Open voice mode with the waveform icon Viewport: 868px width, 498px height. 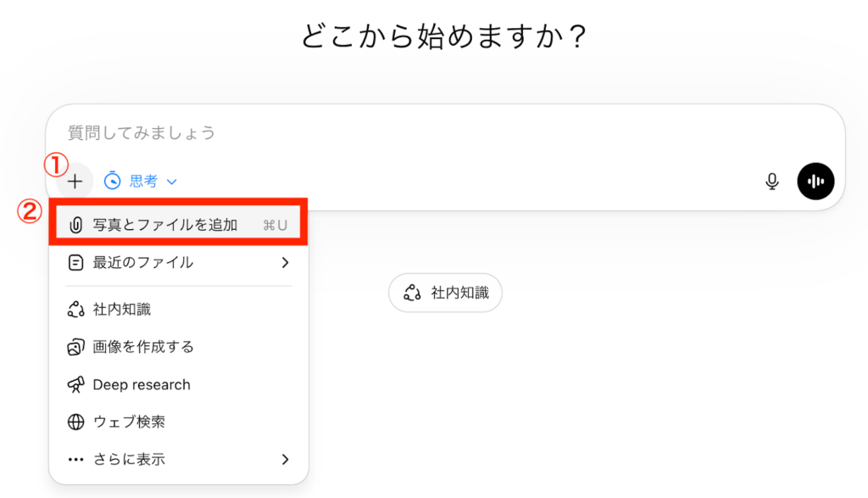pos(815,181)
